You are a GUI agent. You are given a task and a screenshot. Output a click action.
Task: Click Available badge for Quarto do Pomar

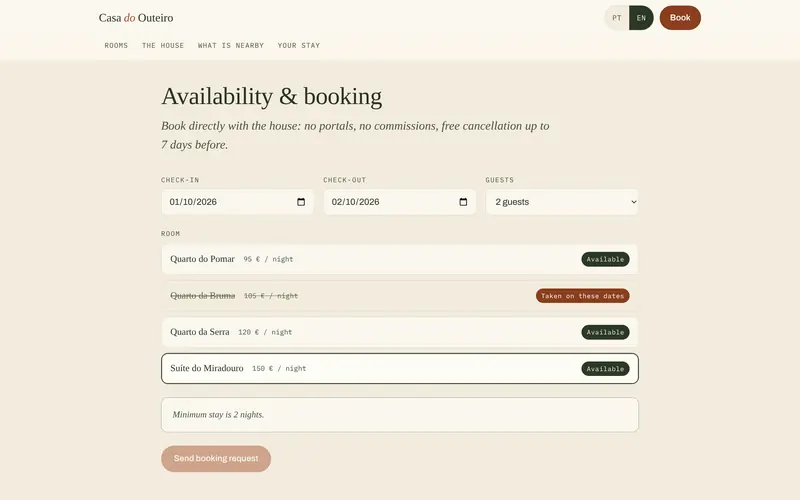(605, 259)
